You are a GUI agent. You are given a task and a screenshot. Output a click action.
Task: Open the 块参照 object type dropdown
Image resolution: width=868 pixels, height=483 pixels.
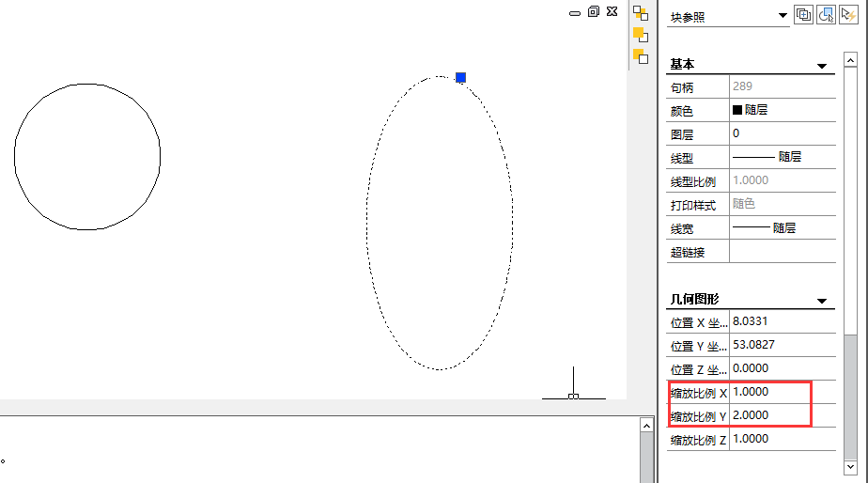point(783,16)
